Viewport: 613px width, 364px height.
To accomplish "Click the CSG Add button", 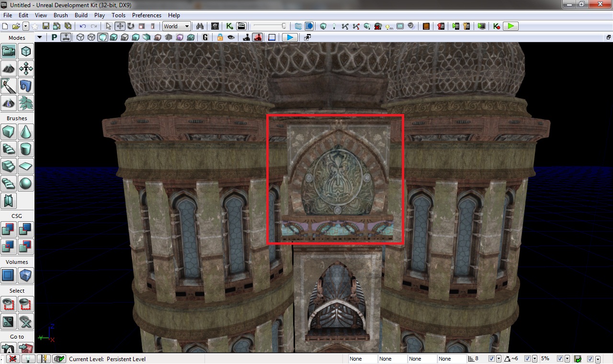I will (9, 229).
